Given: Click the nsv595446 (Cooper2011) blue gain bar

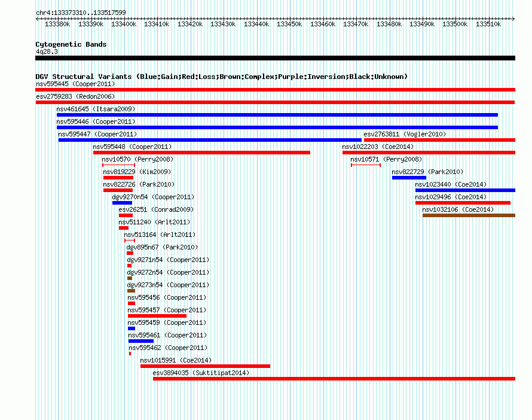Looking at the screenshot, I should click(277, 127).
